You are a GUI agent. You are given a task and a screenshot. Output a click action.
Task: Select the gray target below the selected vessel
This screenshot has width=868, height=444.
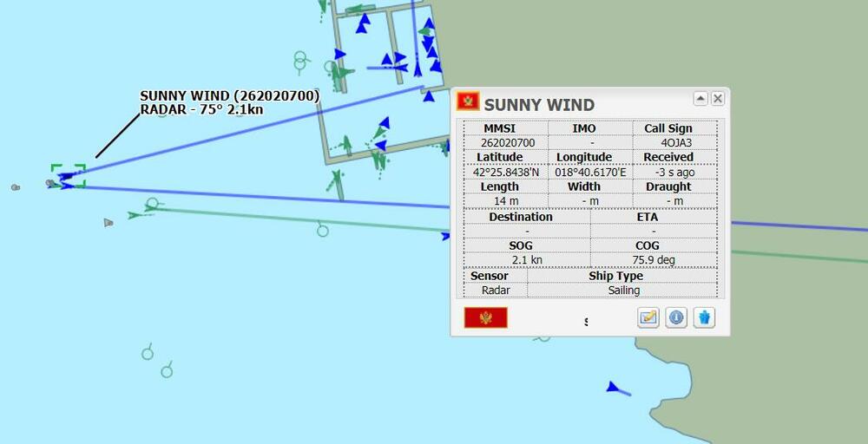tap(108, 223)
